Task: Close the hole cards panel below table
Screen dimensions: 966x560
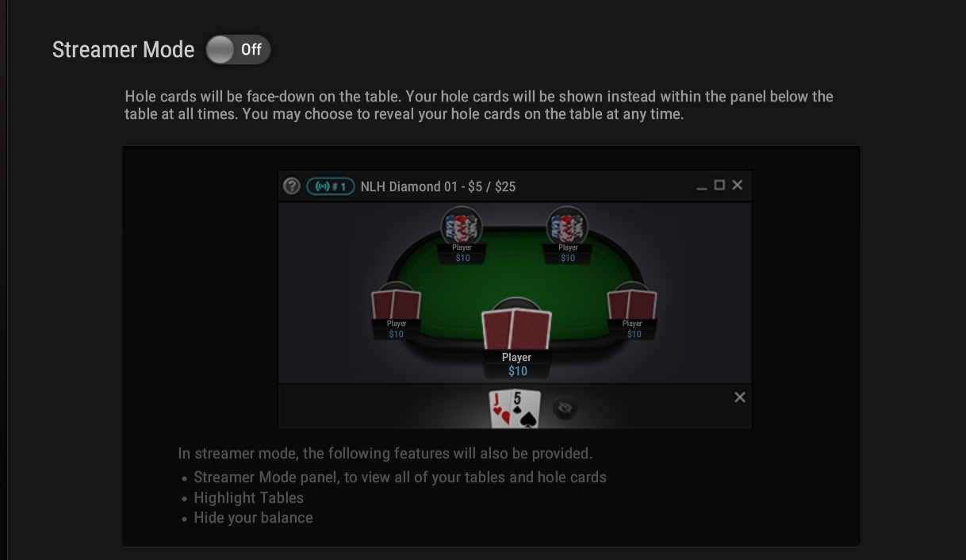Action: coord(739,397)
